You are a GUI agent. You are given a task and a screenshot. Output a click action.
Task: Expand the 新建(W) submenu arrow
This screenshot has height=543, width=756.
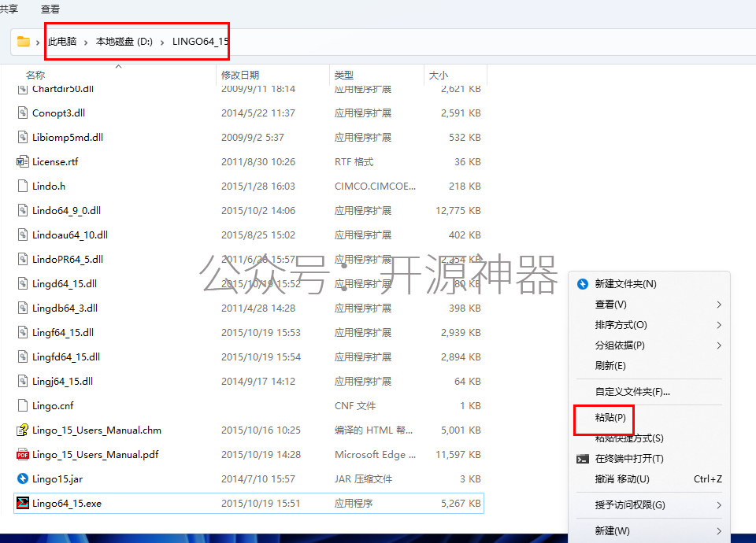point(719,531)
